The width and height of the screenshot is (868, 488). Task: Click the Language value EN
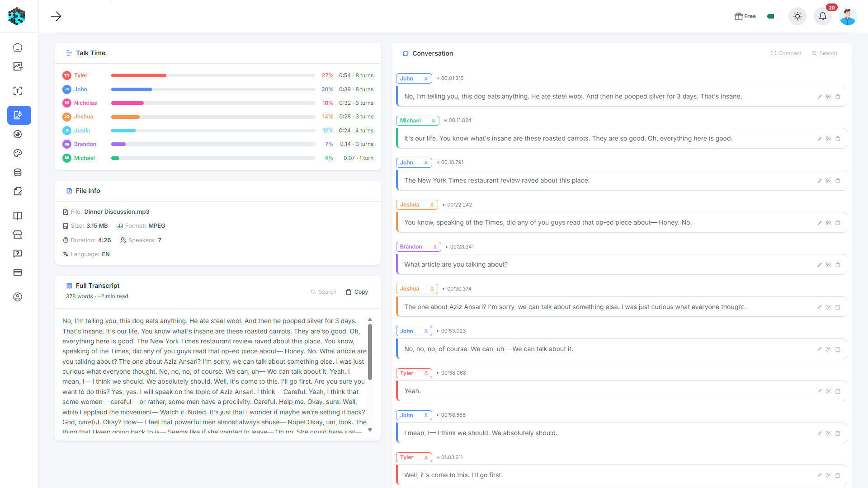(106, 254)
